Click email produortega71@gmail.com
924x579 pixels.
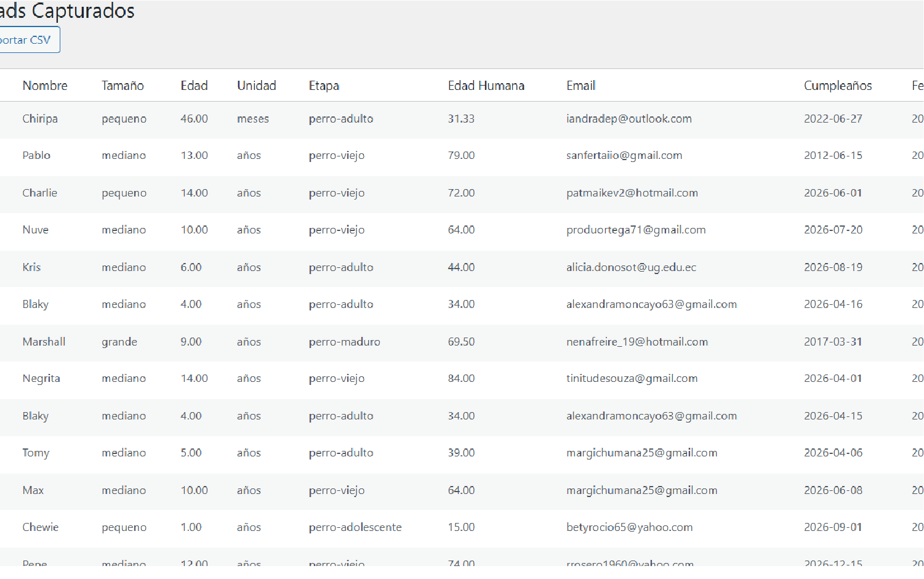[636, 230]
